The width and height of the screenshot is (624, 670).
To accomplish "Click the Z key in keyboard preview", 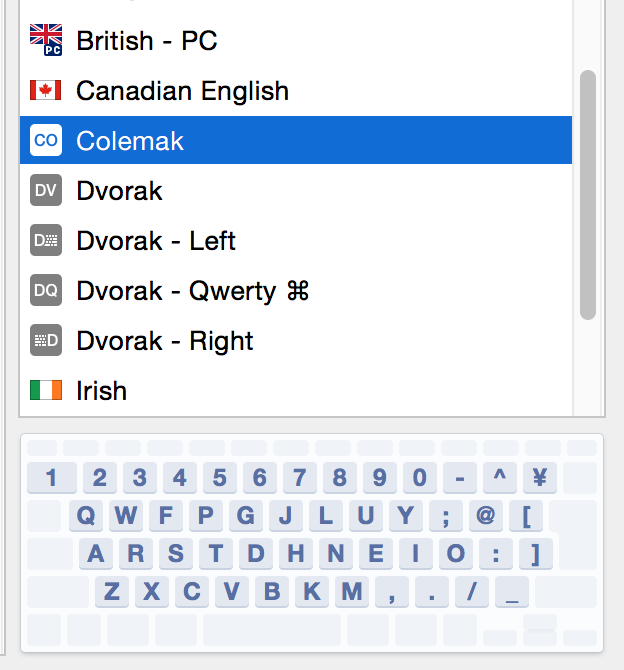I will pos(112,592).
